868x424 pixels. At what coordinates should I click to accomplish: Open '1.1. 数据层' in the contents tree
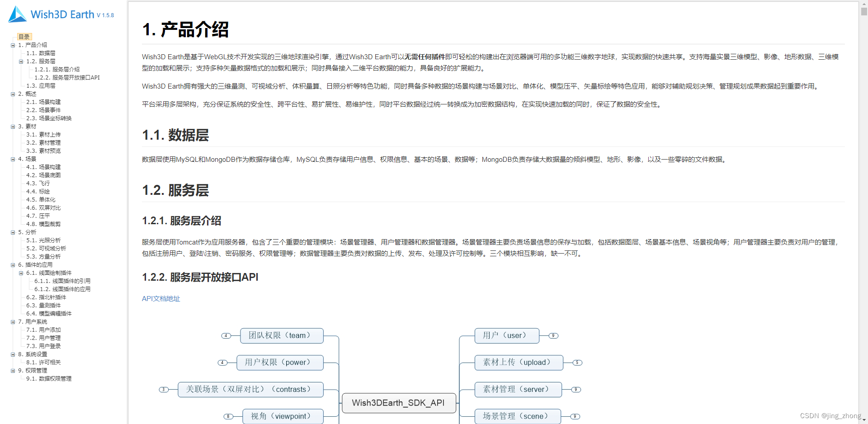(41, 53)
